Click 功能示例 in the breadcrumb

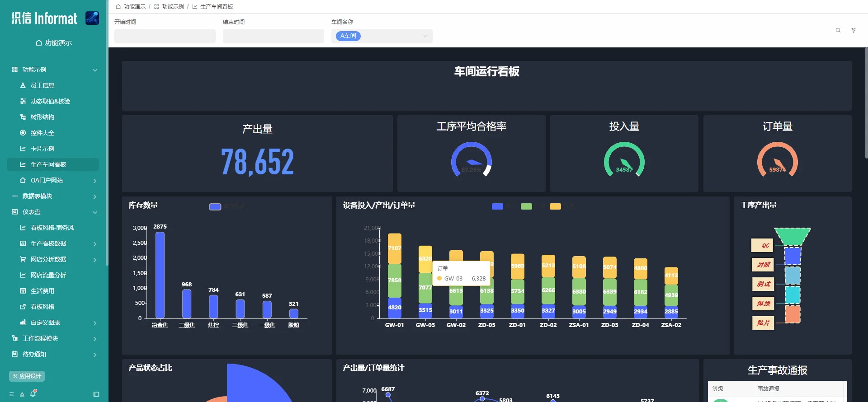173,7
